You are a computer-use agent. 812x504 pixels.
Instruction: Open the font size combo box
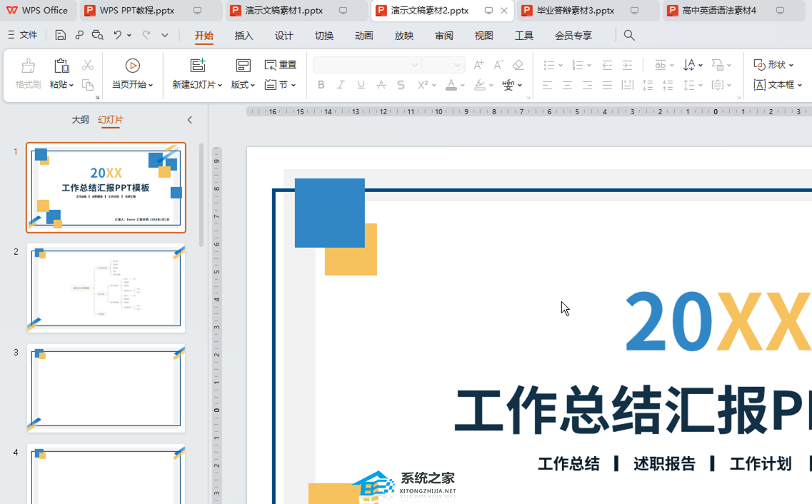[x=443, y=65]
